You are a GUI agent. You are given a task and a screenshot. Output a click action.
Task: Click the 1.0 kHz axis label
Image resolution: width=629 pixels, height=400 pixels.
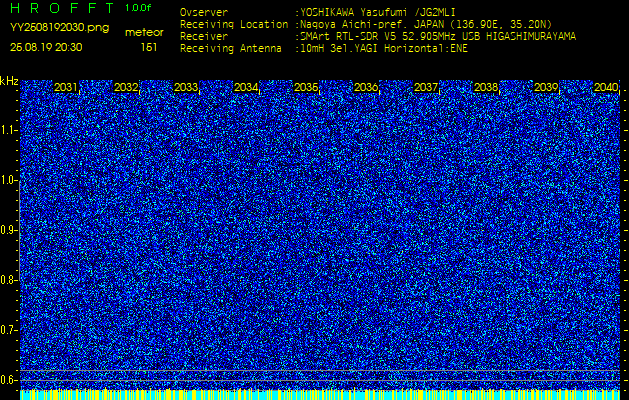(x=8, y=181)
